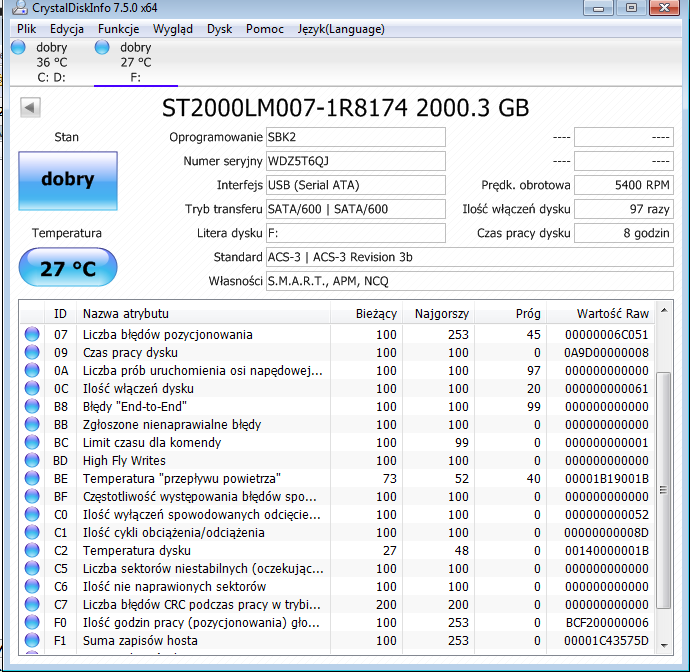The image size is (690, 672).
Task: Click the Standard field ACS-3 Revision 3b
Action: pos(470,257)
